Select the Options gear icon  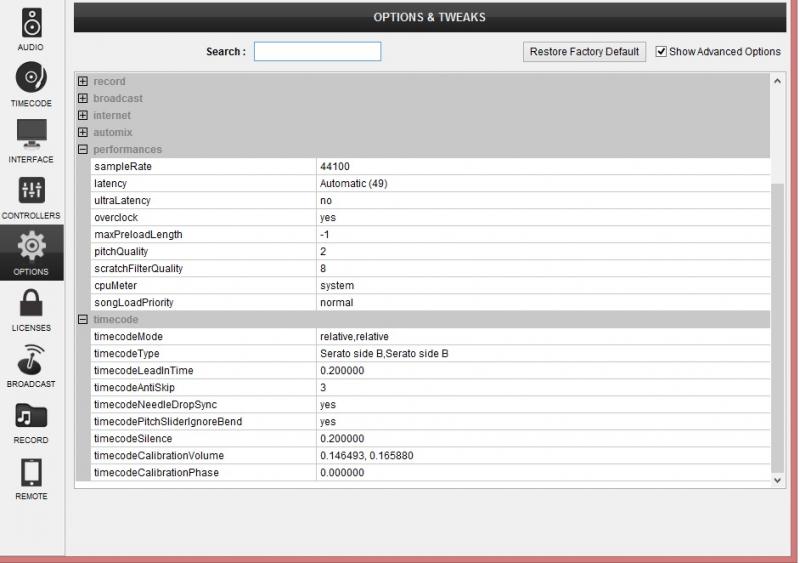point(31,246)
